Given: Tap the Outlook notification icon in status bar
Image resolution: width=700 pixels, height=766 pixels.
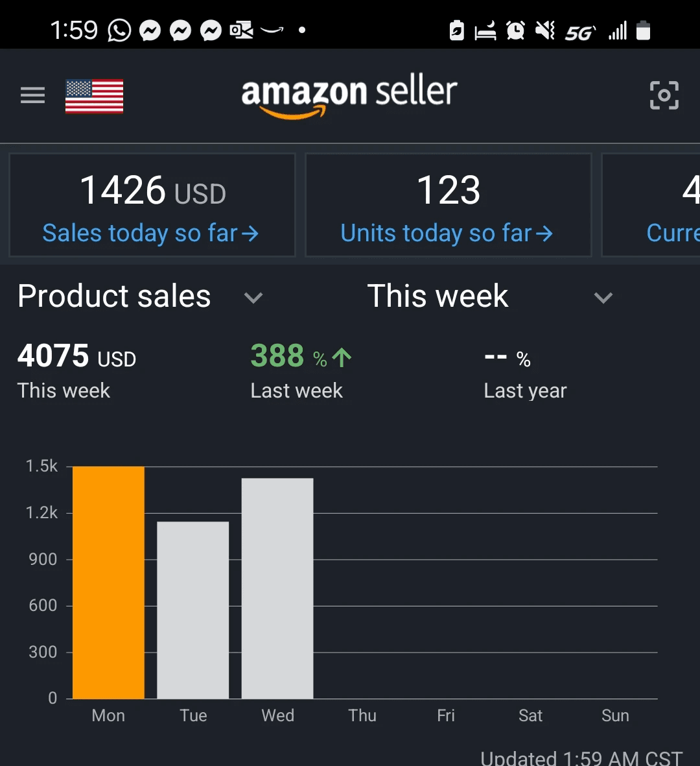Looking at the screenshot, I should tap(241, 30).
